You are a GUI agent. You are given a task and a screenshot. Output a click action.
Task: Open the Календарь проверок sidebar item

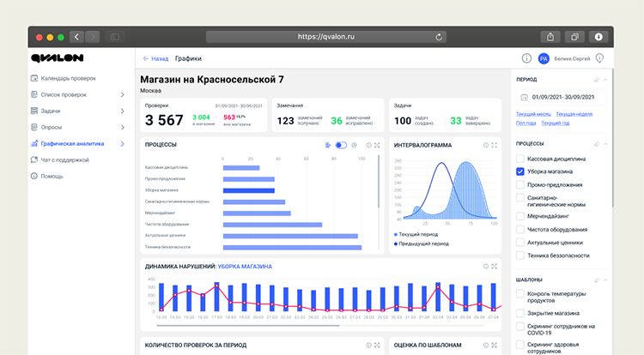(x=68, y=78)
